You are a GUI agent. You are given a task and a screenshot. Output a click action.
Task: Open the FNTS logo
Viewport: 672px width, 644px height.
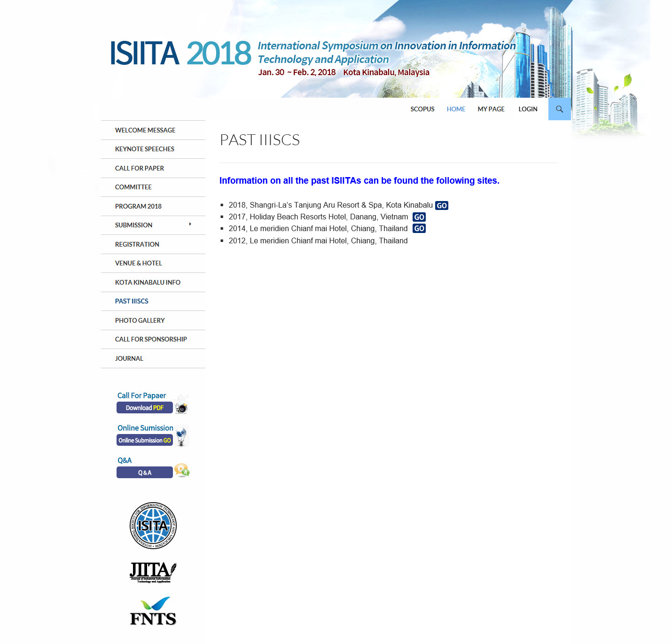153,611
